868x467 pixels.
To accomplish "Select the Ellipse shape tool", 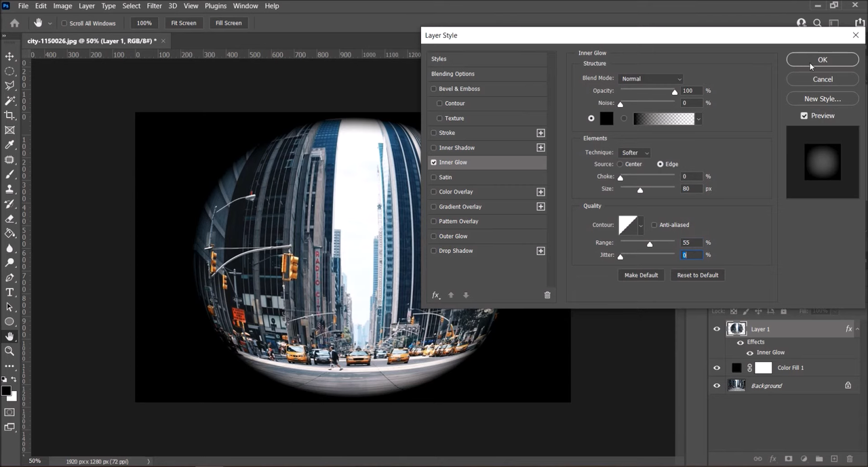I will pyautogui.click(x=9, y=322).
